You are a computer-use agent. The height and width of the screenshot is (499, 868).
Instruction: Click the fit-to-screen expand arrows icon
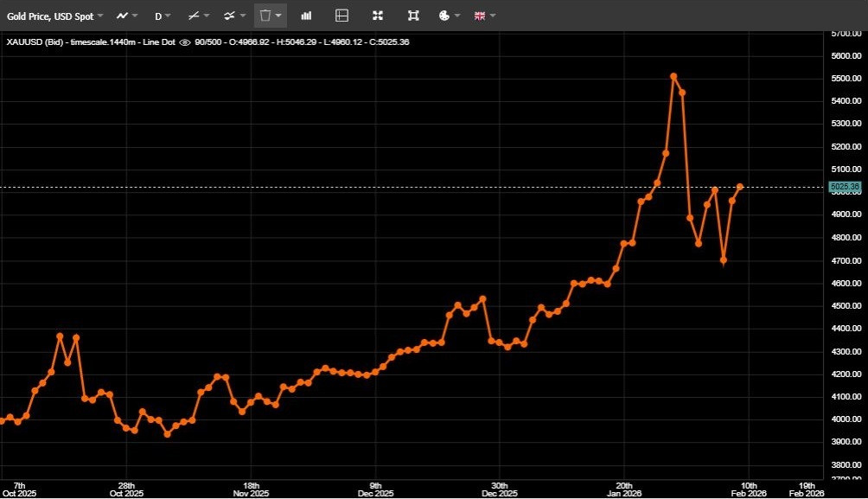[x=377, y=16]
